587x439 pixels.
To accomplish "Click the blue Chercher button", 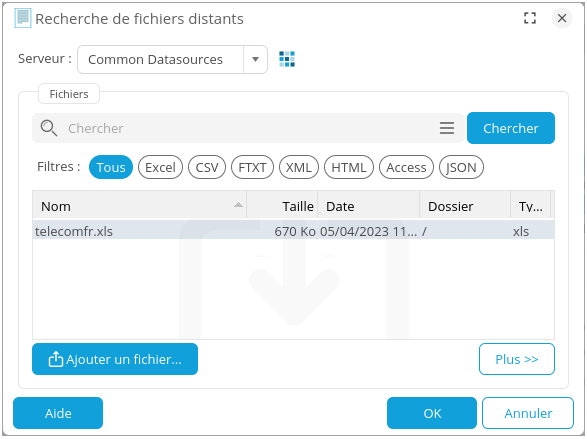I will (x=511, y=128).
